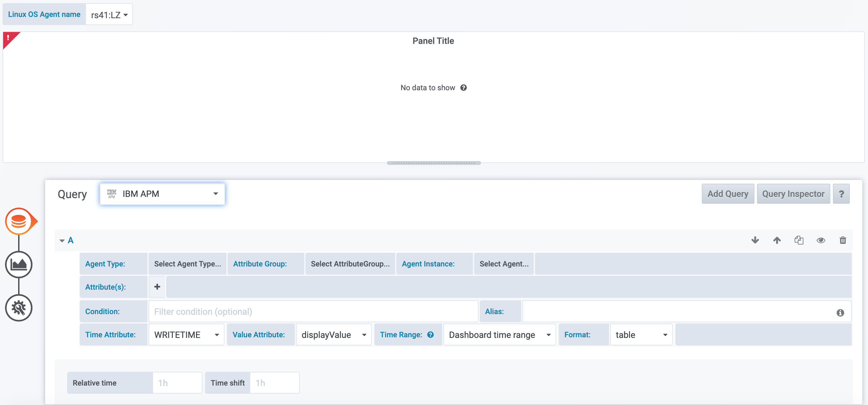Click the red panel error indicator
868x405 pixels.
(x=8, y=38)
